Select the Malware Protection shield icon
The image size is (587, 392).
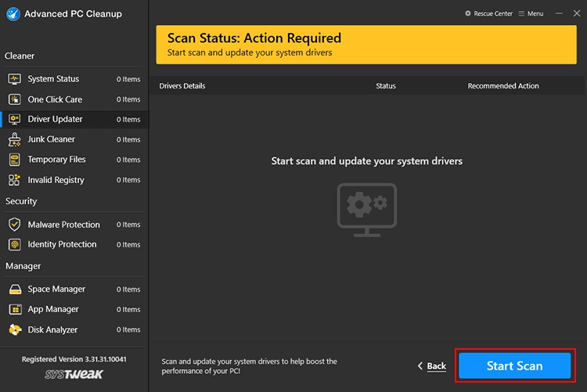click(x=14, y=225)
